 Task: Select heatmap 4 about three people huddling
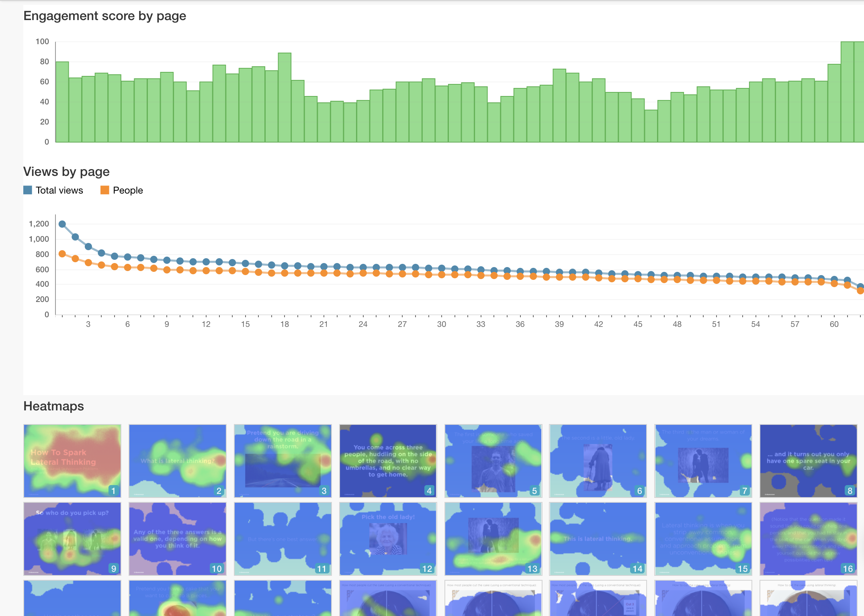[x=388, y=461]
